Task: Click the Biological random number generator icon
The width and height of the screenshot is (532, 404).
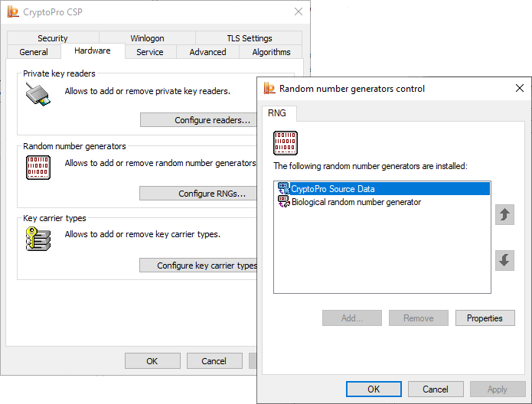Action: pyautogui.click(x=283, y=202)
